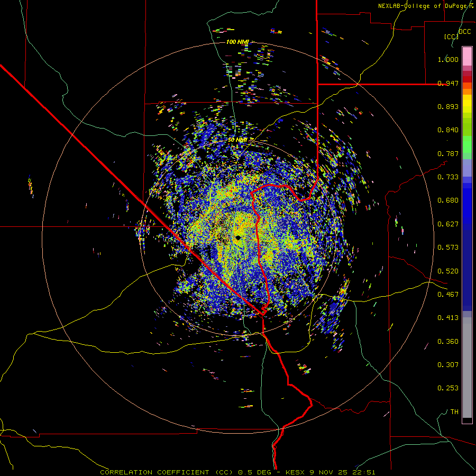Pick the pink swatch atop the color bar

tap(467, 56)
